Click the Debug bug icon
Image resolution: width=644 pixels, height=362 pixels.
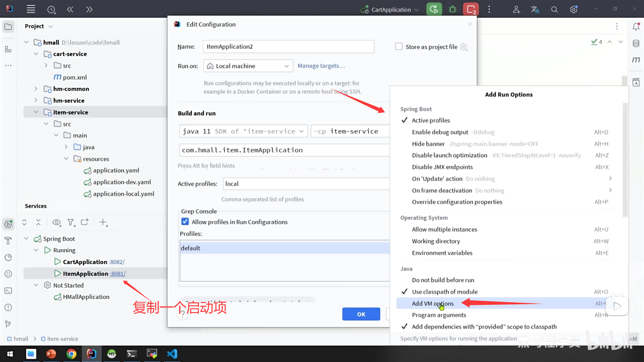pos(452,9)
